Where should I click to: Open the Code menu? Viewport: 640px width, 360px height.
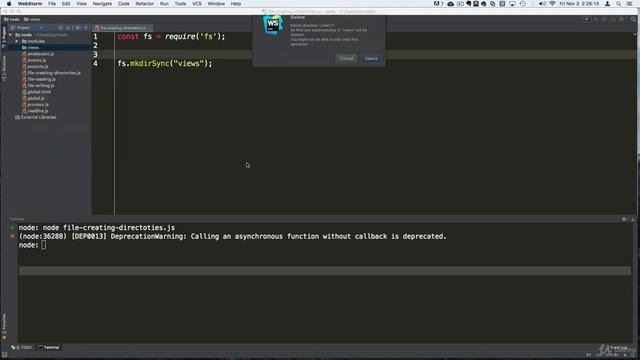coord(123,4)
